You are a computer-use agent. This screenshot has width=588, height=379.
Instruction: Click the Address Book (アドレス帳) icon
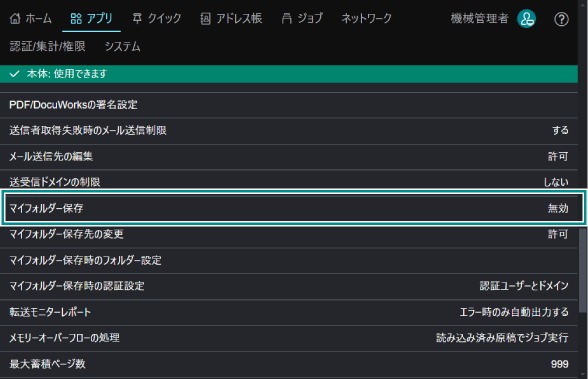205,18
